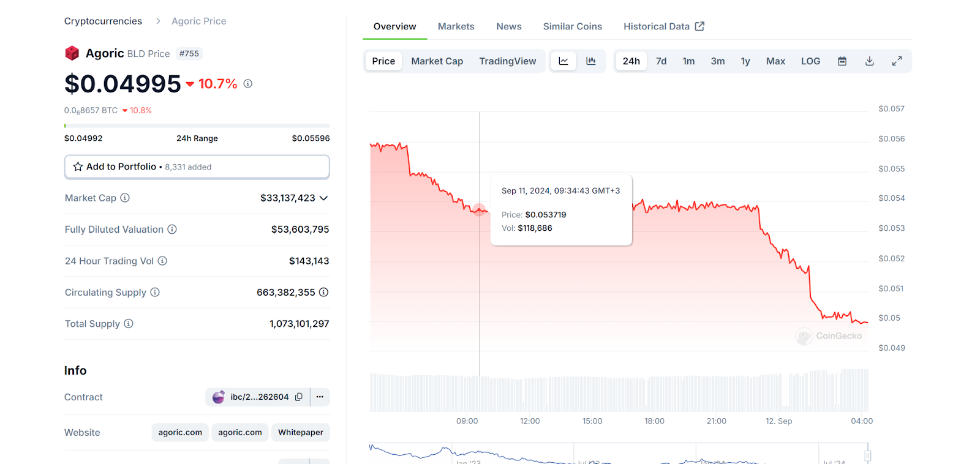The image size is (980, 464).
Task: Show the Total Supply info icon
Action: point(129,323)
